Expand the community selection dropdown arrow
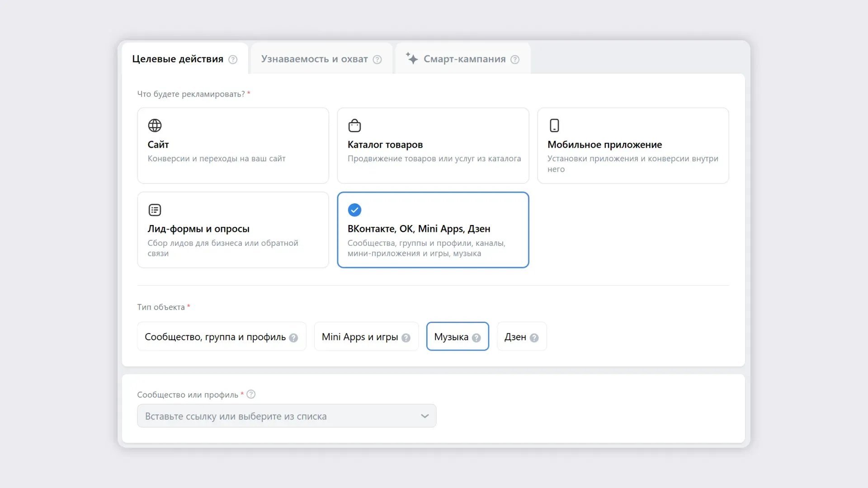The image size is (868, 488). 425,416
